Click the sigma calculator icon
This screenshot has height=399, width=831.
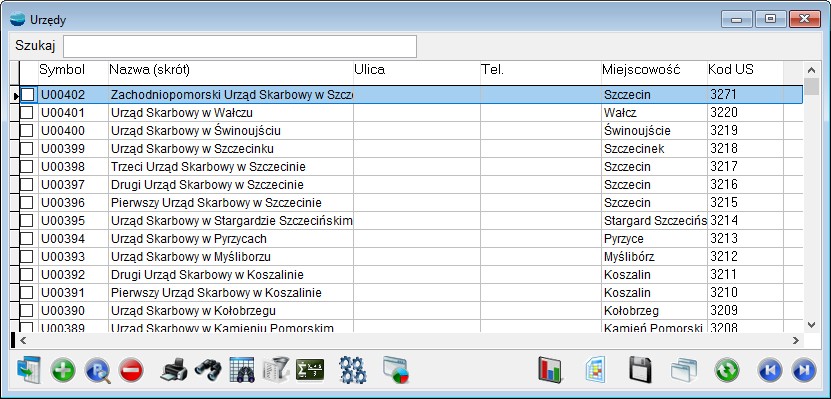coord(310,370)
